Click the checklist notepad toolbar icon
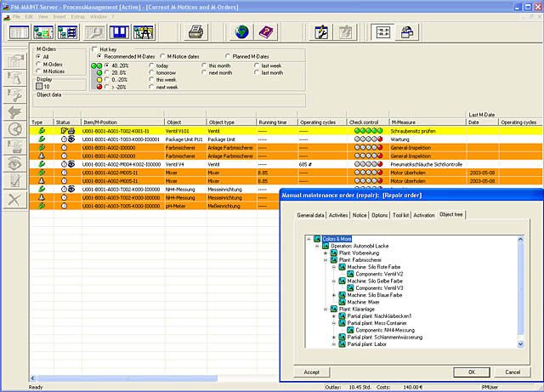This screenshot has height=392, width=544. pyautogui.click(x=321, y=33)
